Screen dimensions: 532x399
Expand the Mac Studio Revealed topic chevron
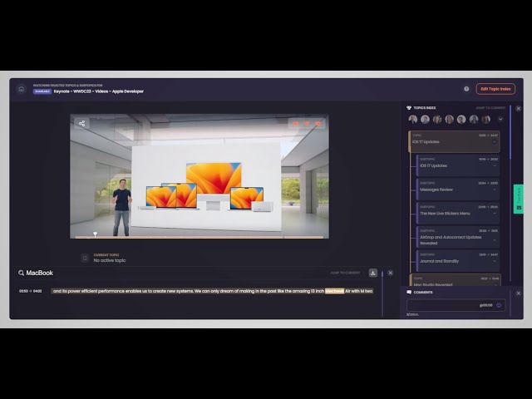tap(495, 284)
